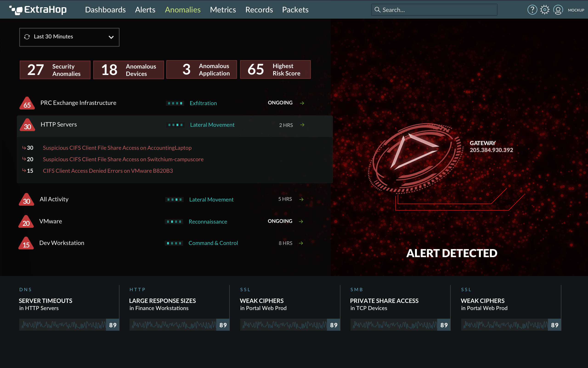This screenshot has height=368, width=588.
Task: Click the Reconnaissance stage indicator dots
Action: [174, 222]
